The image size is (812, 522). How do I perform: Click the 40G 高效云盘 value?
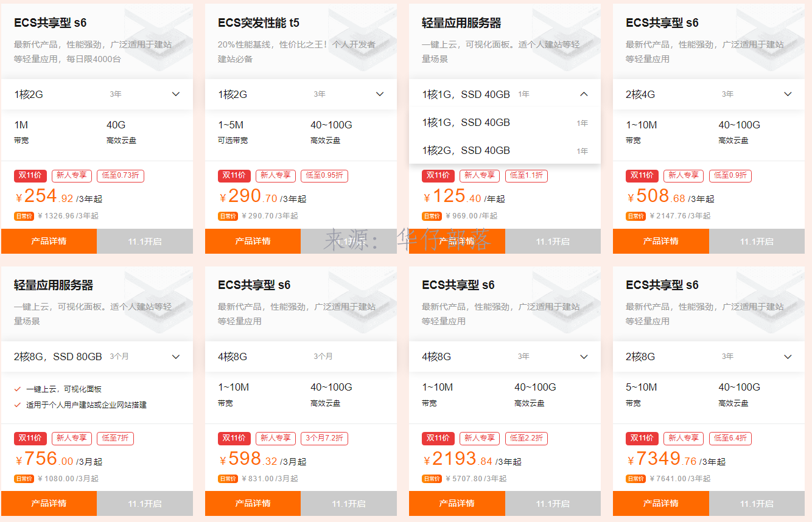(116, 125)
